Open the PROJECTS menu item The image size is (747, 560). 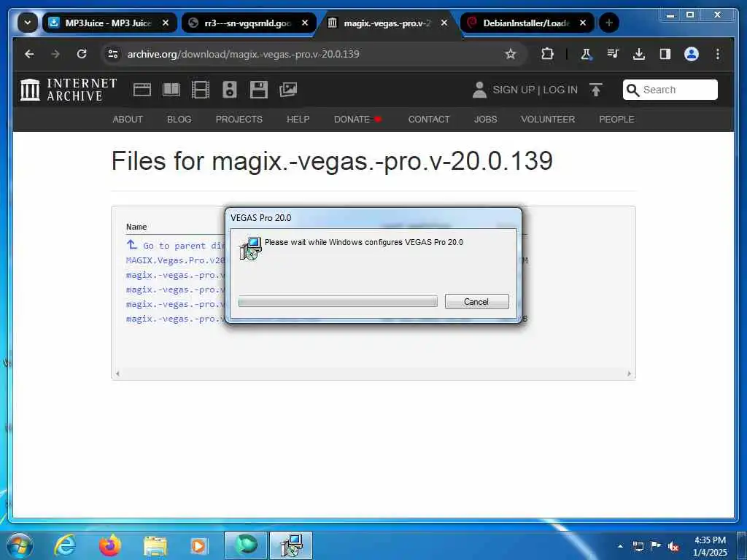point(239,119)
